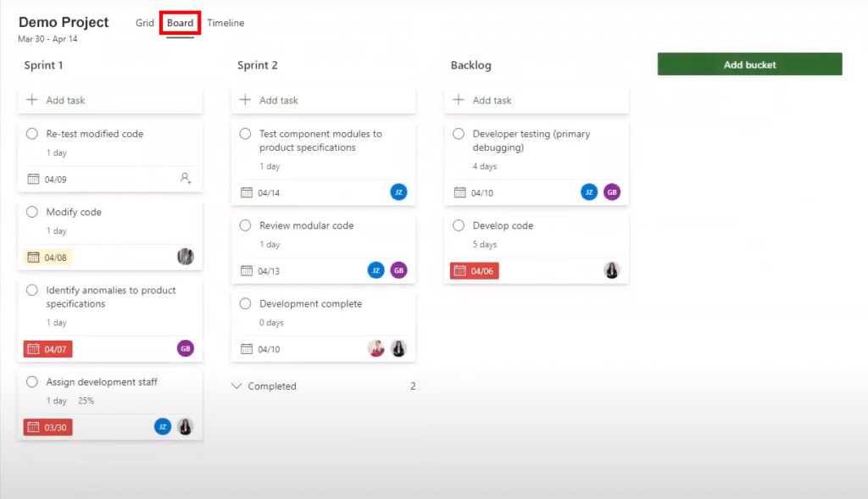Viewport: 868px width, 499px height.
Task: Mark Modify code task as complete
Action: [x=32, y=212]
